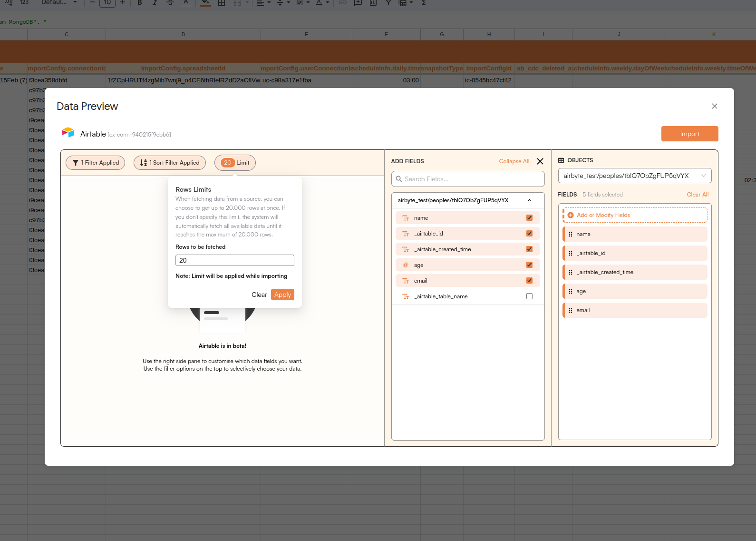Open text color picker in toolbar

186,2
